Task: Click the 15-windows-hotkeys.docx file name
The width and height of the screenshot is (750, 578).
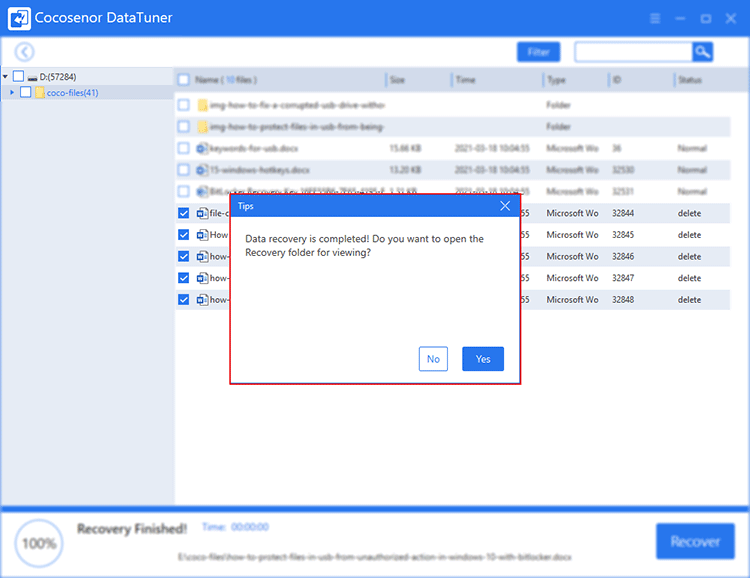Action: pos(260,170)
